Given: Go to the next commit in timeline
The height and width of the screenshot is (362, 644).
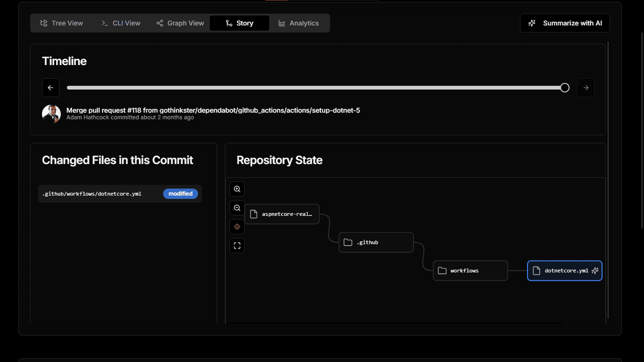Looking at the screenshot, I should [x=586, y=88].
